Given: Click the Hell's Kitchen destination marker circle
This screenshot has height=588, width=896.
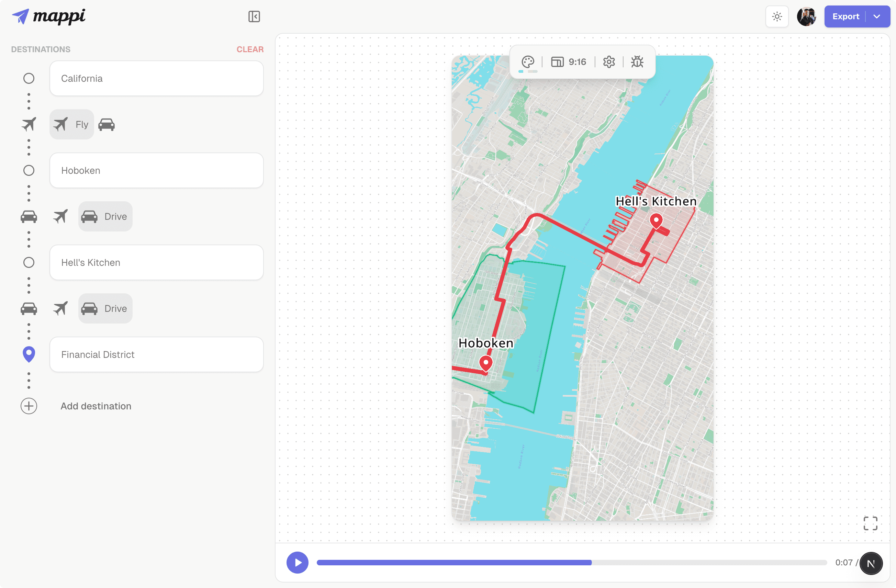Looking at the screenshot, I should 29,262.
